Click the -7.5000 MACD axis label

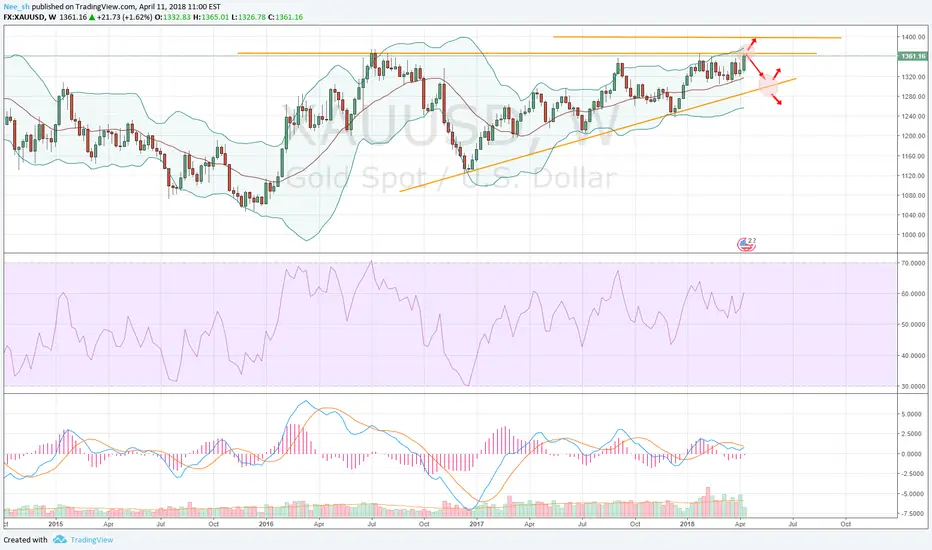[911, 513]
